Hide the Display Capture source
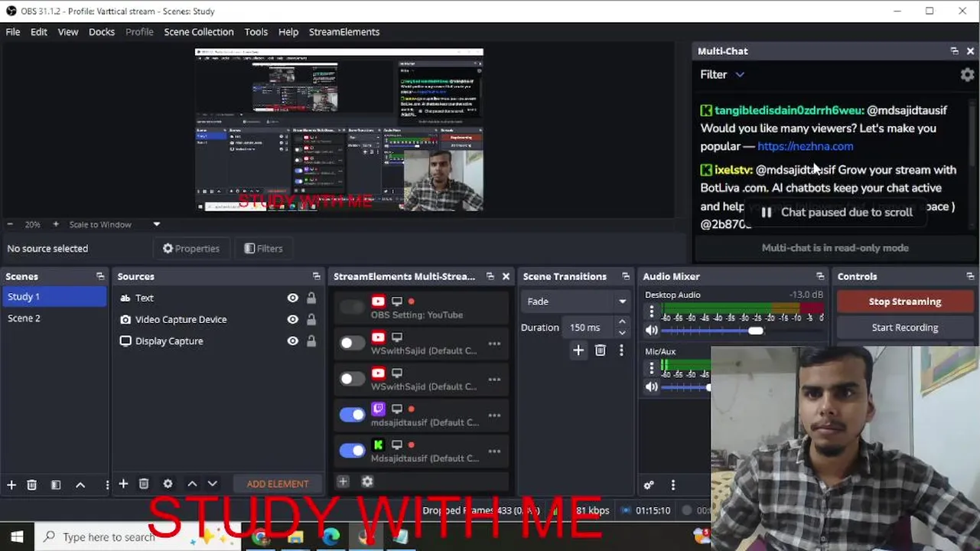The image size is (980, 551). click(x=293, y=341)
